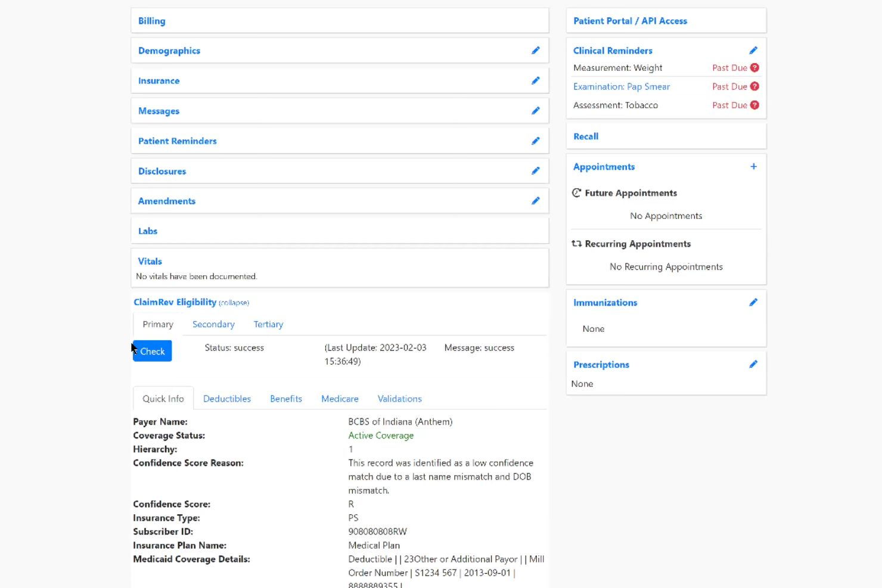Expand the Disclosures section header
This screenshot has height=588, width=882.
pos(162,171)
